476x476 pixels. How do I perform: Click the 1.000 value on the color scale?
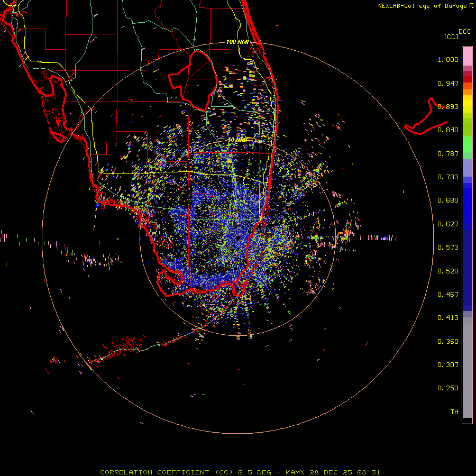coord(448,59)
